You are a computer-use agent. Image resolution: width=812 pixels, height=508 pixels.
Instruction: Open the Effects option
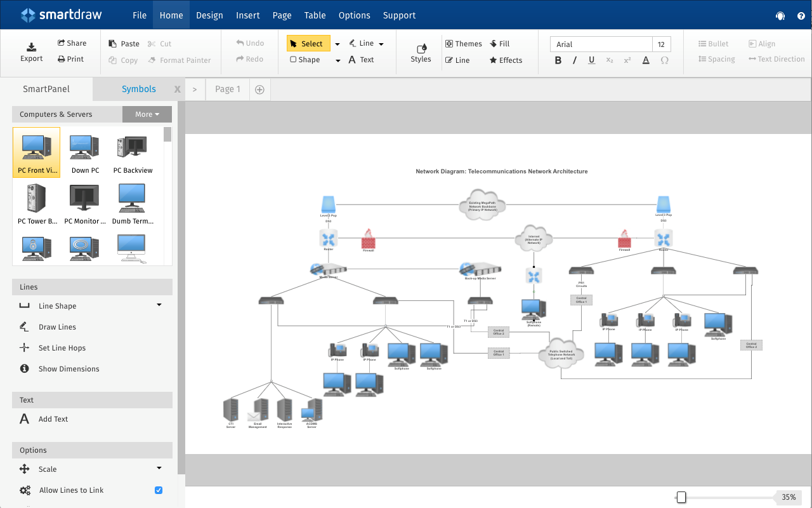pos(506,60)
